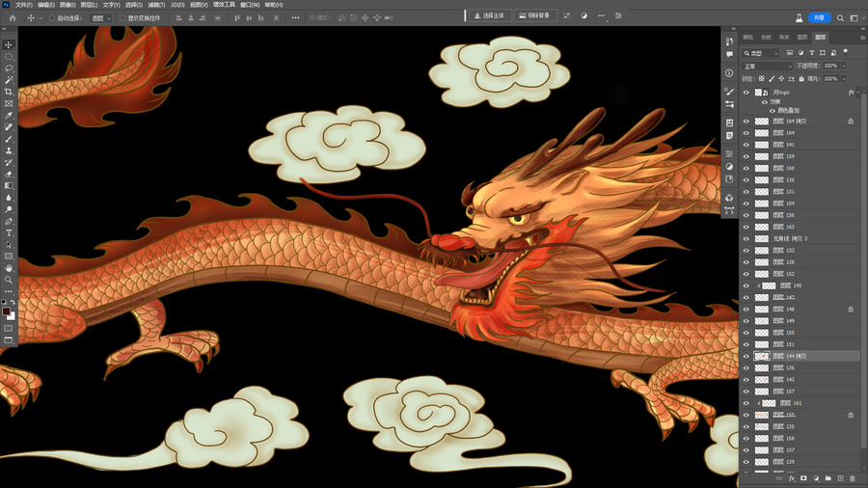The height and width of the screenshot is (488, 868).
Task: Create a new adjustment layer from the half-circle icon
Action: 816,478
